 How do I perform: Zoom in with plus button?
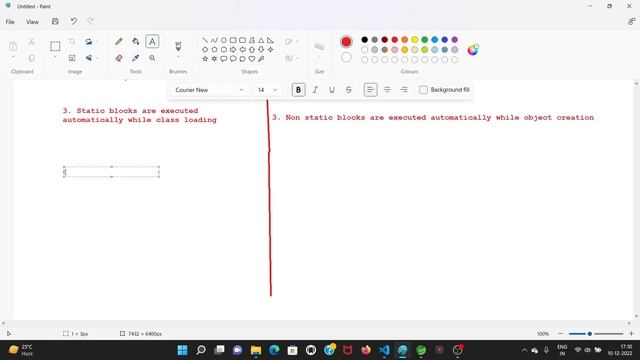pyautogui.click(x=631, y=334)
